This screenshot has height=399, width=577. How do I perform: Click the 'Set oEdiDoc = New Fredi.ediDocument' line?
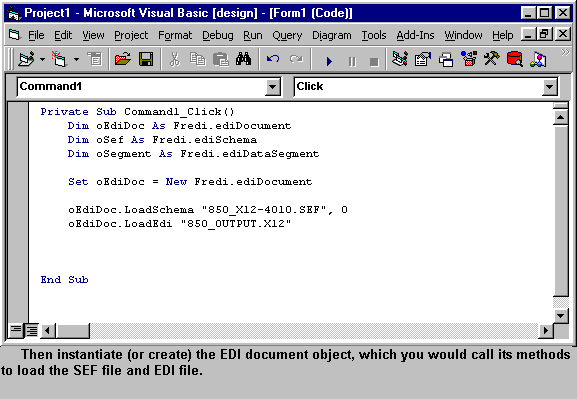point(190,181)
